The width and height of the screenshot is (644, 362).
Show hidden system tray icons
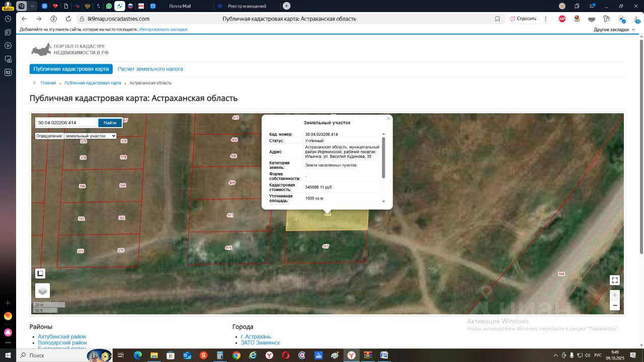click(x=556, y=355)
